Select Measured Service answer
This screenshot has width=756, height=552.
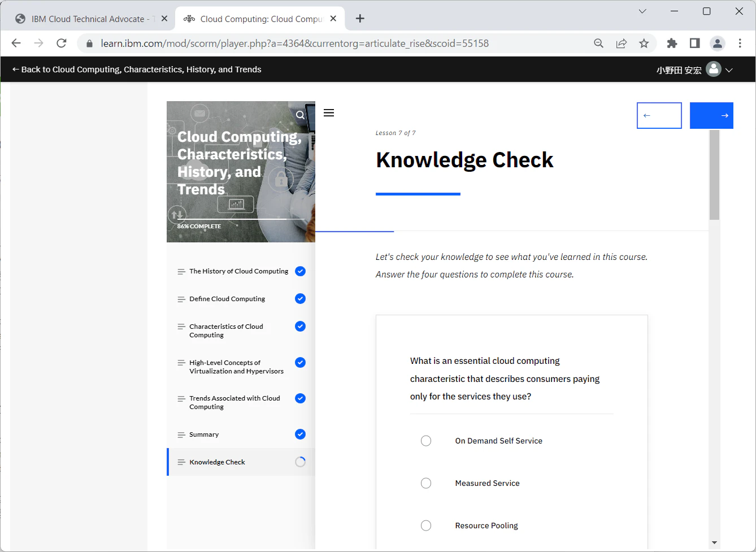click(426, 483)
